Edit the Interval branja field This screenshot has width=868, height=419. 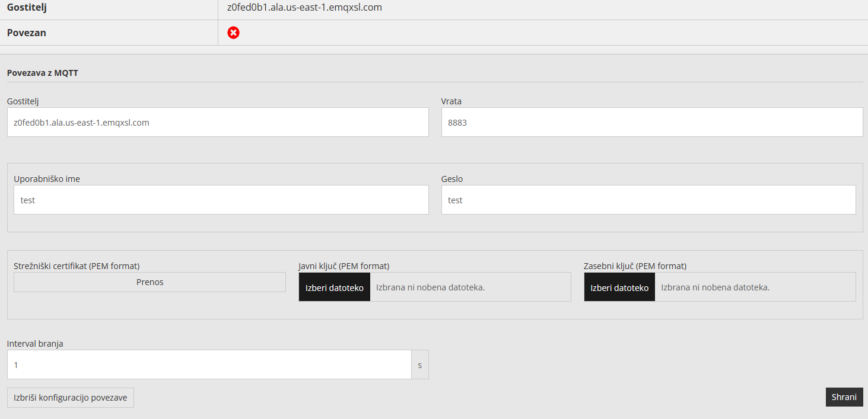pos(209,364)
